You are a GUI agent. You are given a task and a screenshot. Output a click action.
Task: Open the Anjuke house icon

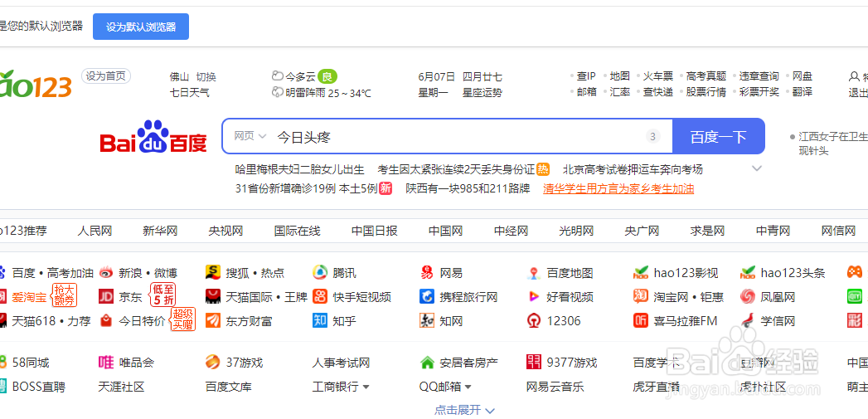coord(427,363)
